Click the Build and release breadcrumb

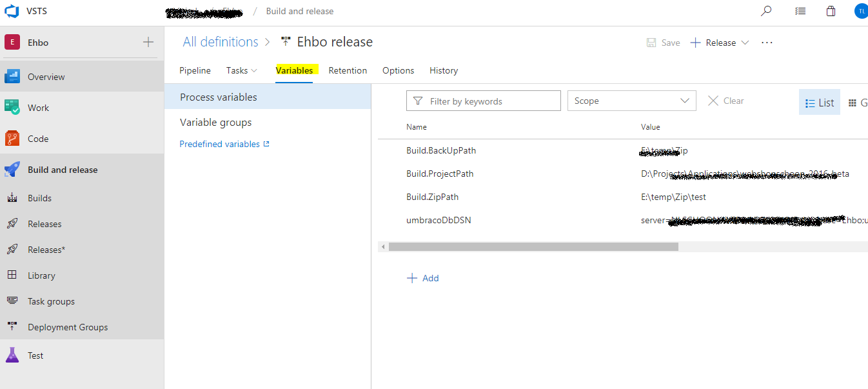point(300,11)
